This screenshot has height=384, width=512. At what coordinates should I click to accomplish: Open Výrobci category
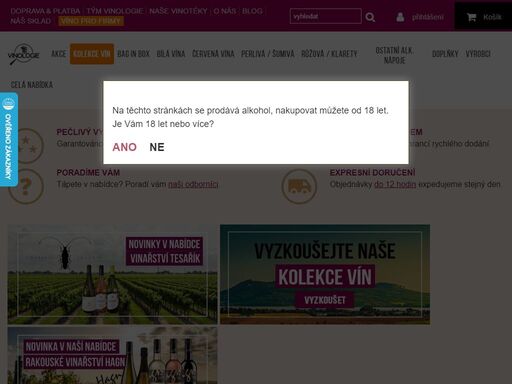478,54
